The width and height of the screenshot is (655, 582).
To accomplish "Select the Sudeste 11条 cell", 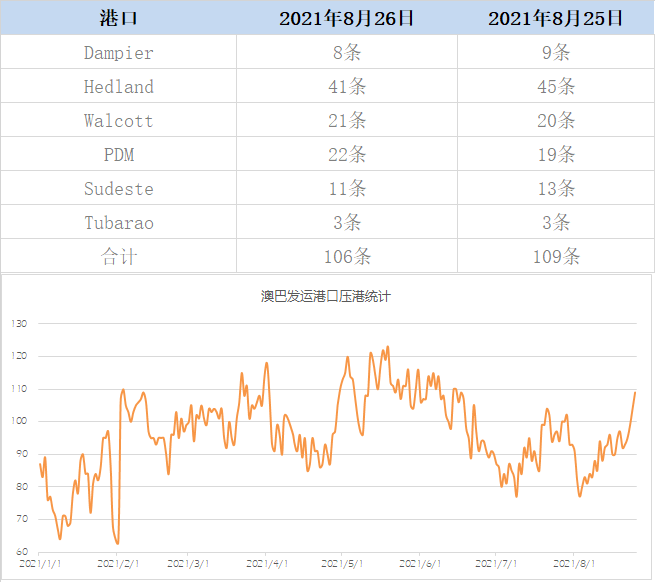I will [347, 188].
